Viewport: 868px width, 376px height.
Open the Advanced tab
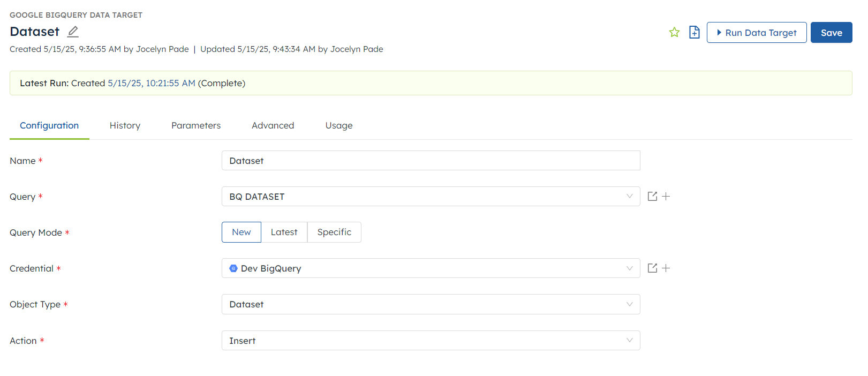point(273,125)
